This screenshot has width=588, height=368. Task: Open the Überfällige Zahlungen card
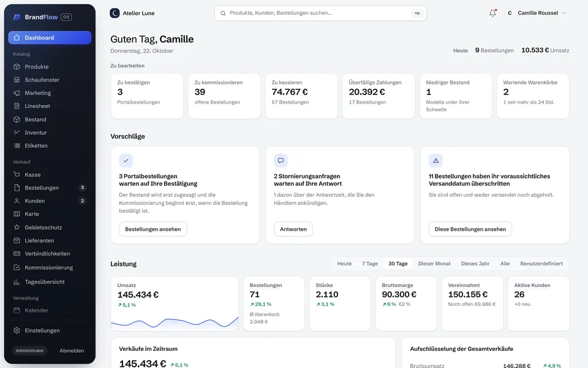coord(379,96)
